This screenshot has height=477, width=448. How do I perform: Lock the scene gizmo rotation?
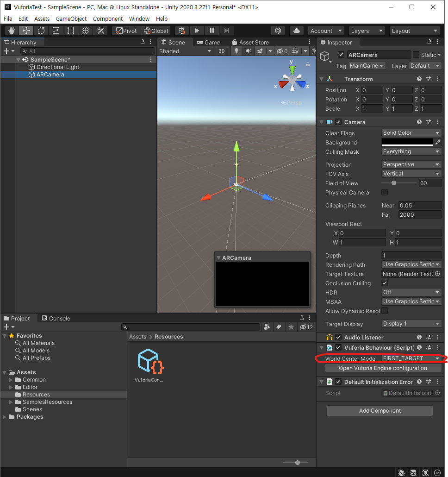pyautogui.click(x=308, y=64)
